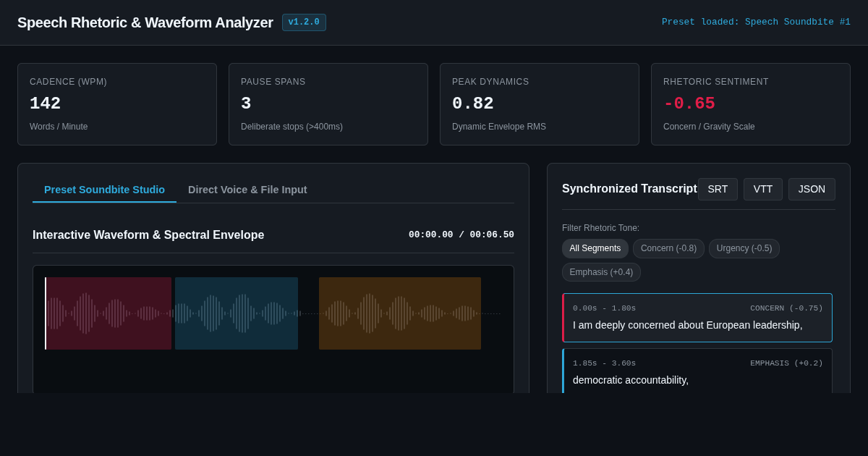Click the 00:00.00 / 00:06.50 timecode

461,235
